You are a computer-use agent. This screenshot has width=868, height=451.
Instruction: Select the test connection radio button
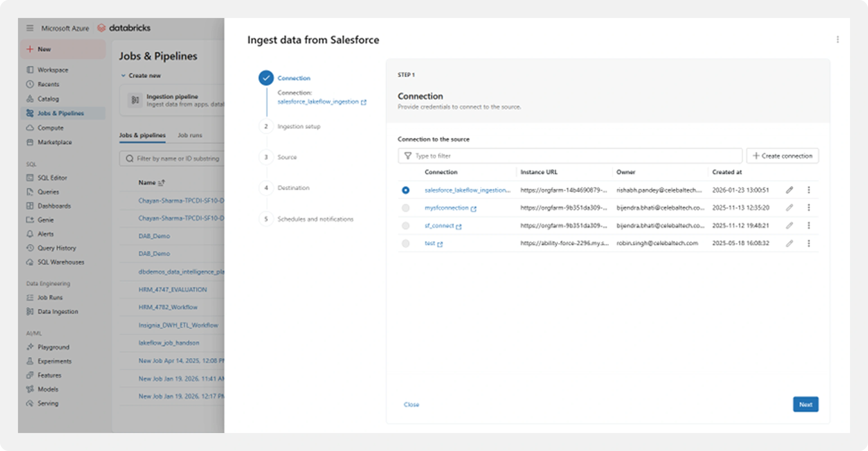pos(406,243)
